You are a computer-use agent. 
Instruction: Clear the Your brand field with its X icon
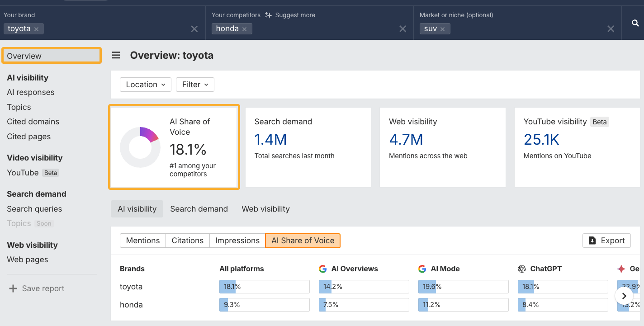tap(194, 28)
